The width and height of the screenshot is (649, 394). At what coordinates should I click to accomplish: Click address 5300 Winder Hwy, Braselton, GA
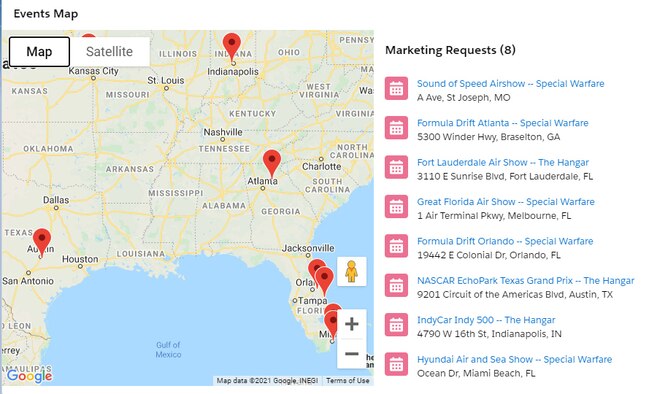click(x=488, y=137)
